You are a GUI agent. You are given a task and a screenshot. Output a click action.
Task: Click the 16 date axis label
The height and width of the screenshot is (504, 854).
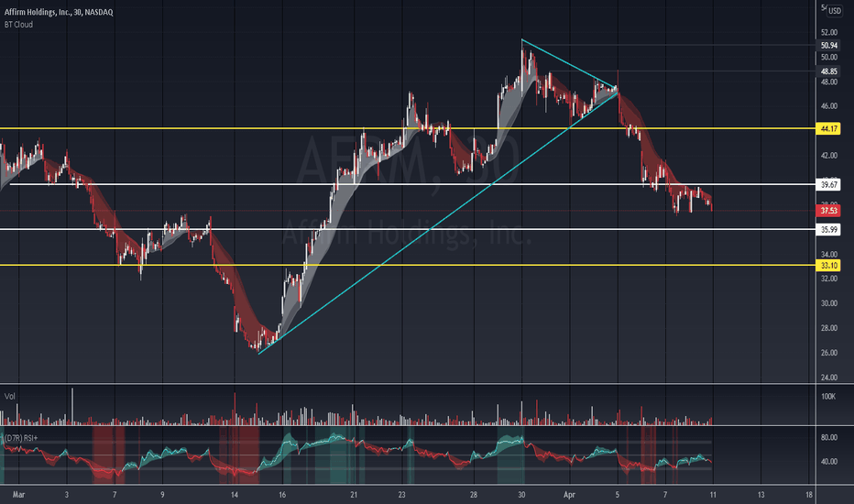click(x=282, y=495)
